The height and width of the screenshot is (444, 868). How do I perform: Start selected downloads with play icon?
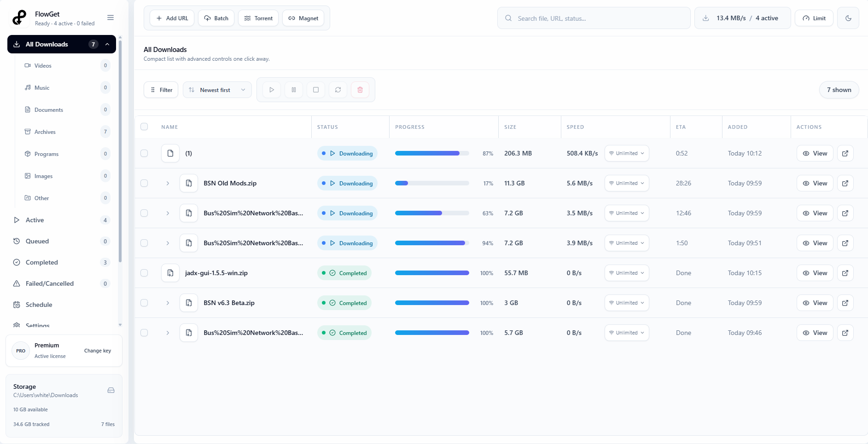pyautogui.click(x=272, y=90)
